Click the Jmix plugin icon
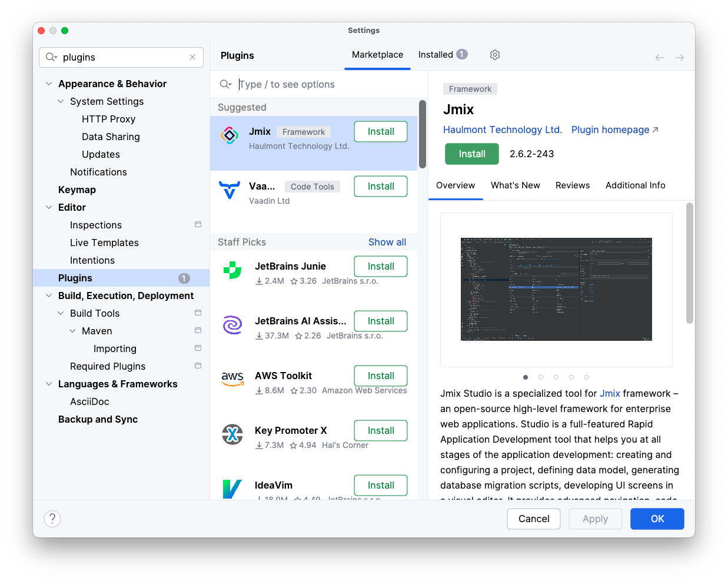The width and height of the screenshot is (728, 581). (230, 136)
